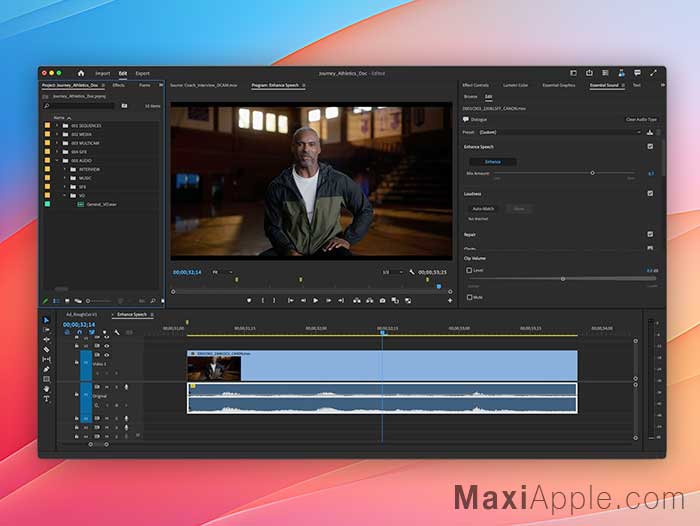The height and width of the screenshot is (526, 700).
Task: Enable voice-over record on Original track
Action: click(126, 387)
